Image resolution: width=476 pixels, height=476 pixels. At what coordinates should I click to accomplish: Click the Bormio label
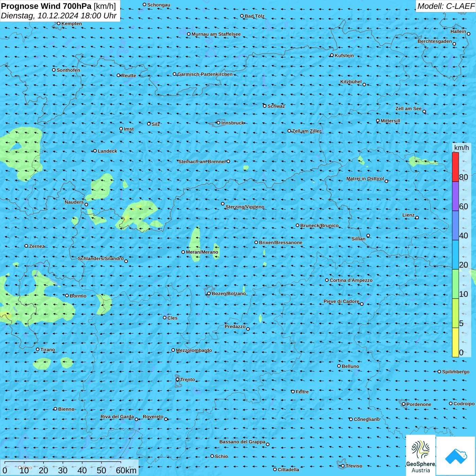[78, 296]
